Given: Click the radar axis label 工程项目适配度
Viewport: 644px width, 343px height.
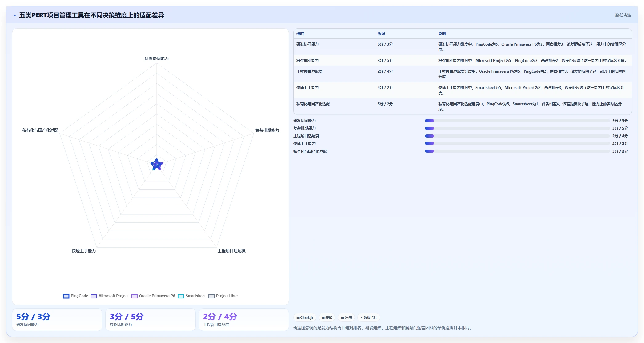Looking at the screenshot, I should tap(231, 251).
